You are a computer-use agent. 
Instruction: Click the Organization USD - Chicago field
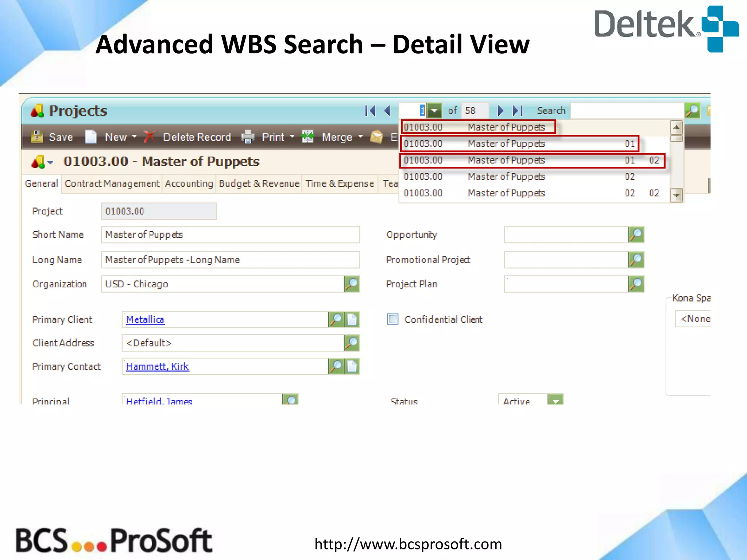pos(222,284)
